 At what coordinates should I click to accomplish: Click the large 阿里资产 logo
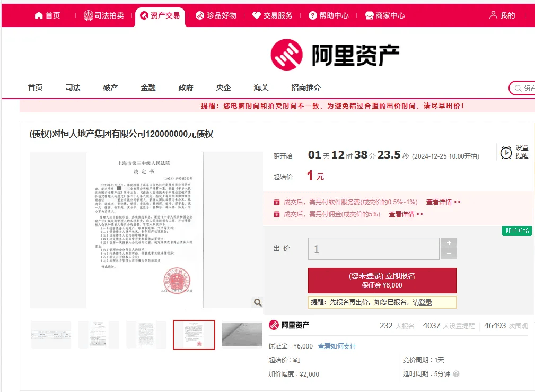[x=335, y=55]
